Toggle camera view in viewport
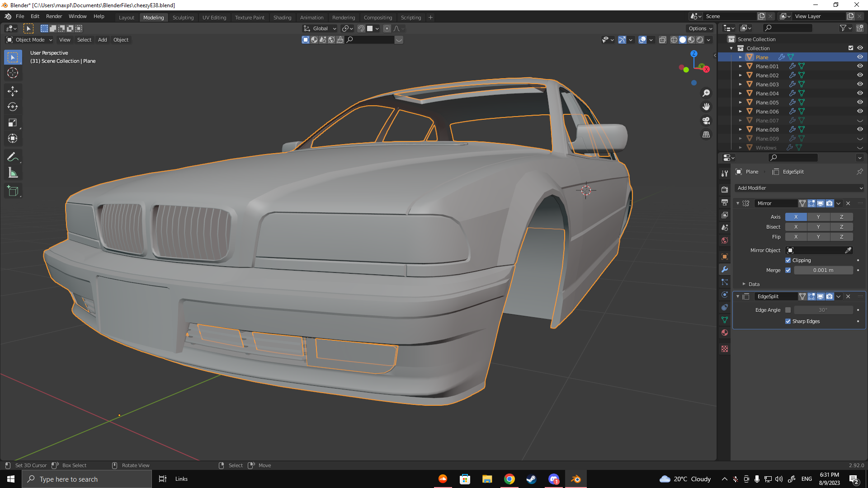Image resolution: width=868 pixels, height=488 pixels. pyautogui.click(x=706, y=121)
